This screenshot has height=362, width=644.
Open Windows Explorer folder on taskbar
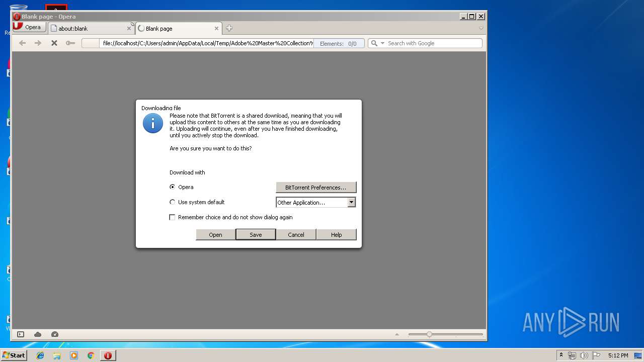click(x=57, y=355)
